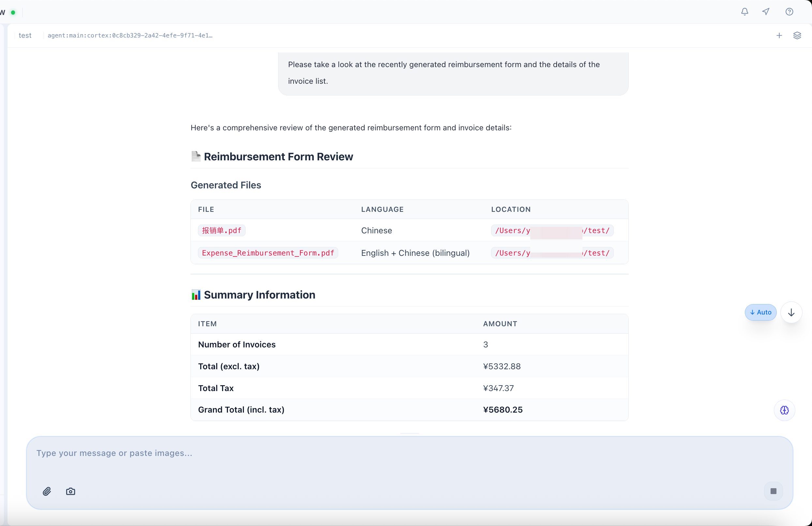Open the help question mark icon

tap(789, 12)
